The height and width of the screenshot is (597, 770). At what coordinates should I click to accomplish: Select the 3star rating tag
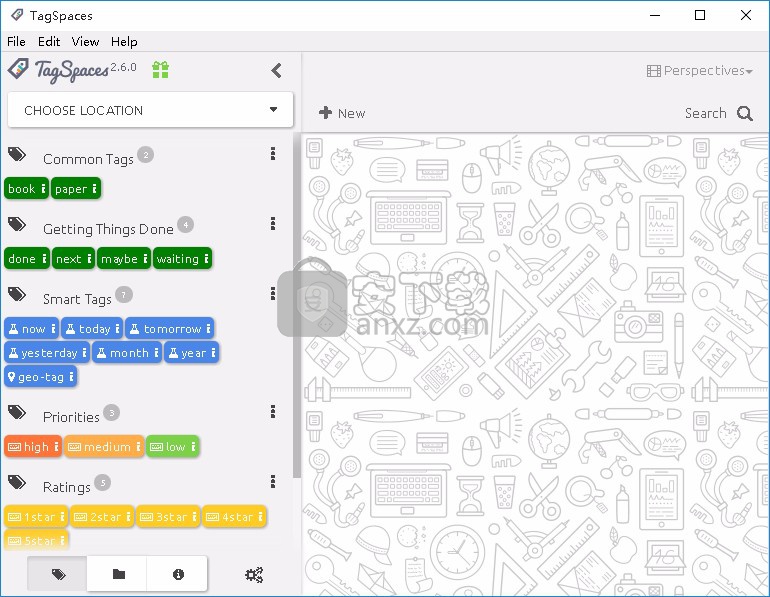(x=168, y=516)
